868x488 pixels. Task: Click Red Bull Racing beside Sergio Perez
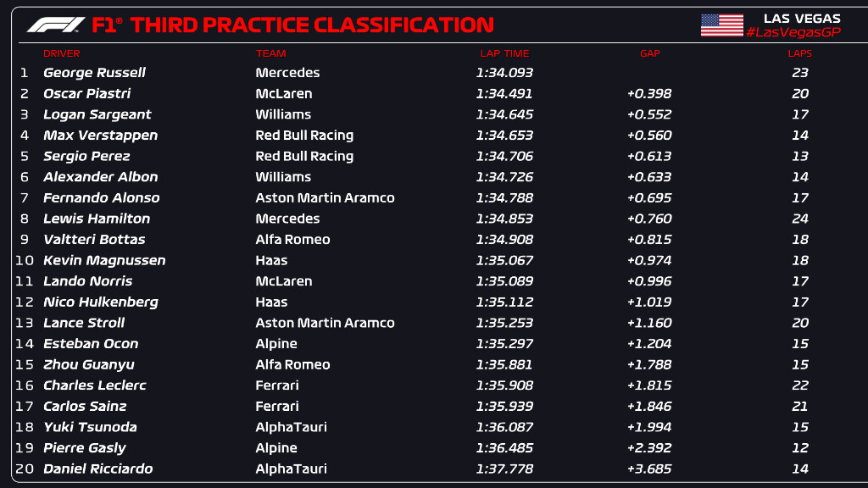(x=304, y=156)
